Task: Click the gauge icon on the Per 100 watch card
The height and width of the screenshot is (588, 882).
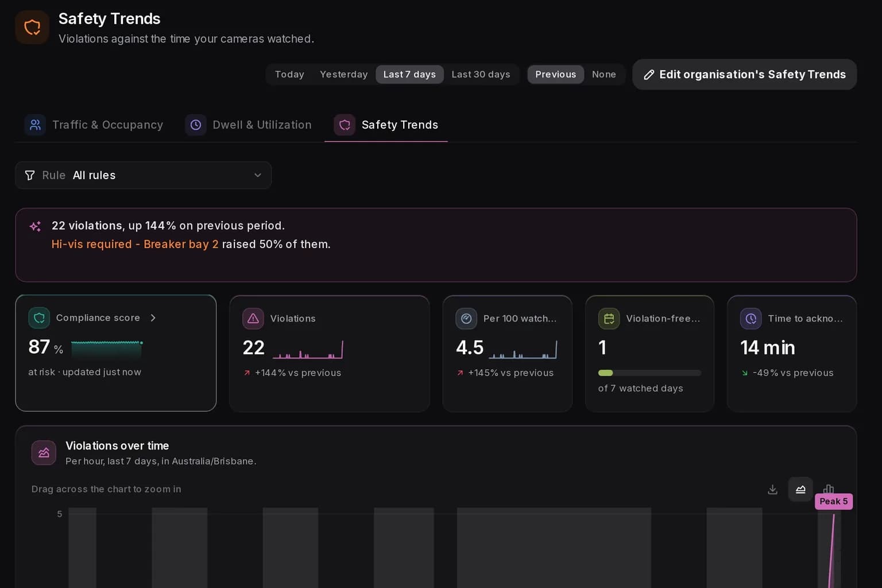Action: click(x=466, y=319)
